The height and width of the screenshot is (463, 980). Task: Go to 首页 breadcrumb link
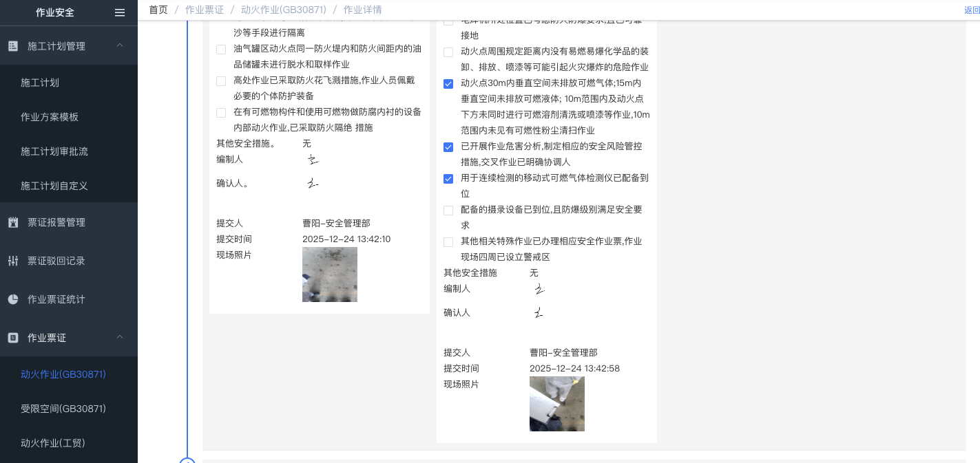coord(158,10)
